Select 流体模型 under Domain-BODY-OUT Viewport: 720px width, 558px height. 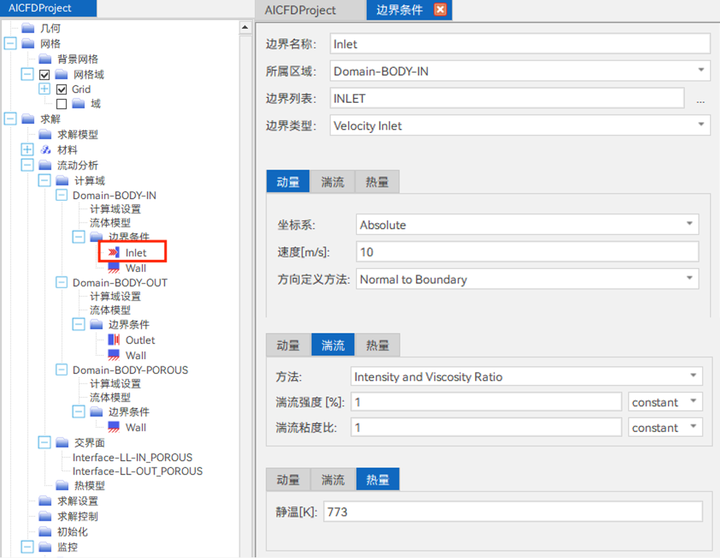110,310
